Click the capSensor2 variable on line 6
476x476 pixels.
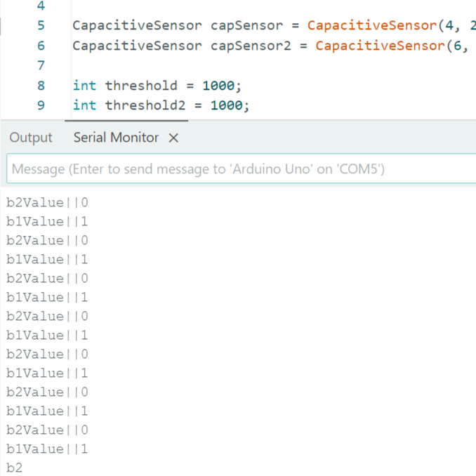tap(251, 46)
